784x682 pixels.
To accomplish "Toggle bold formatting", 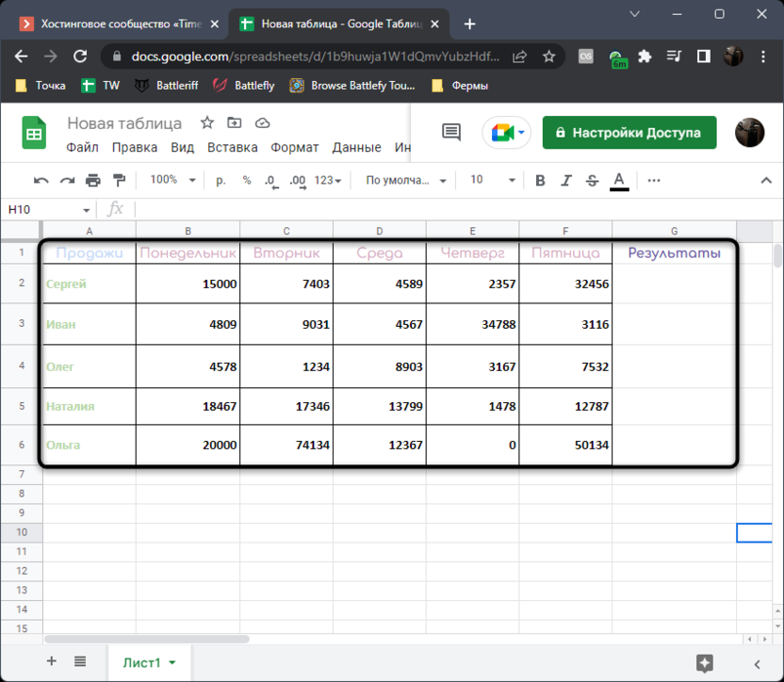I will point(540,181).
